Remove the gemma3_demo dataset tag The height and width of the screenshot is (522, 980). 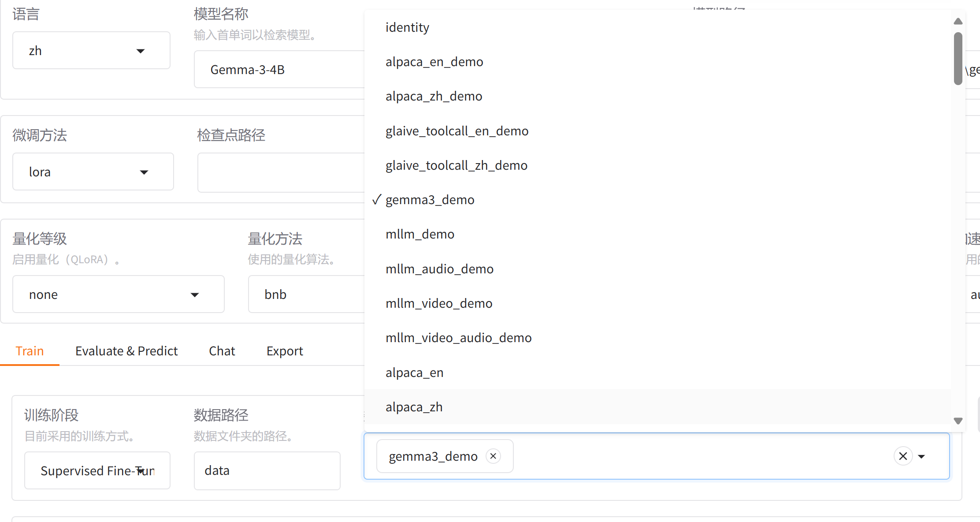(493, 456)
